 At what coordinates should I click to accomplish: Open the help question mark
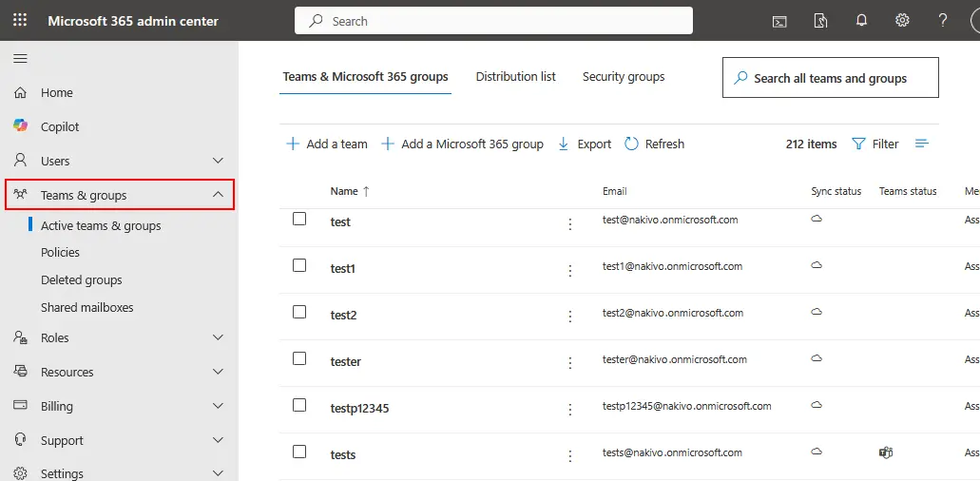[x=943, y=21]
